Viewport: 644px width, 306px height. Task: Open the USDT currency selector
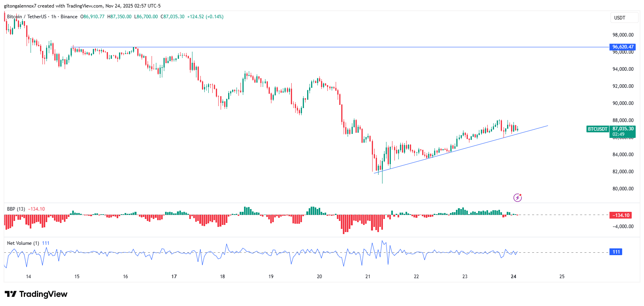(619, 17)
